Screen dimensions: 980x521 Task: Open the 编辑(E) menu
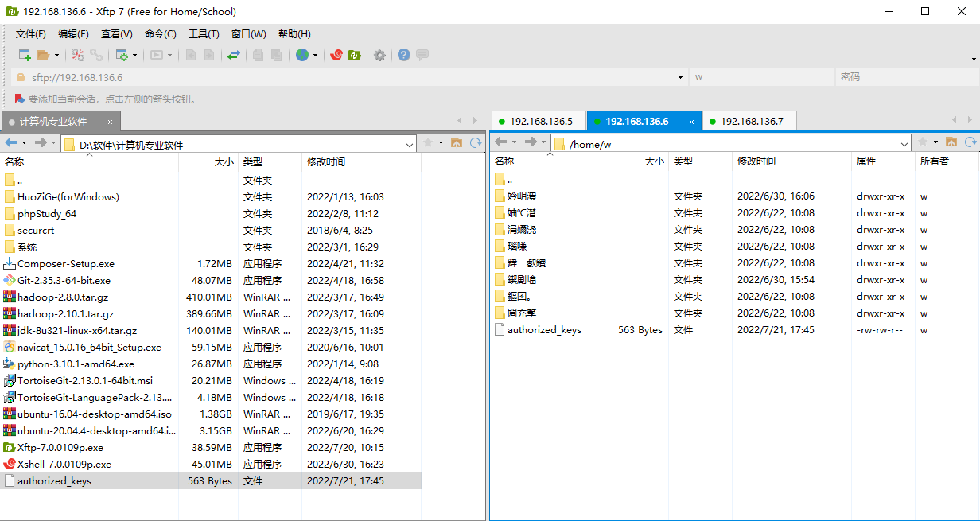[73, 34]
